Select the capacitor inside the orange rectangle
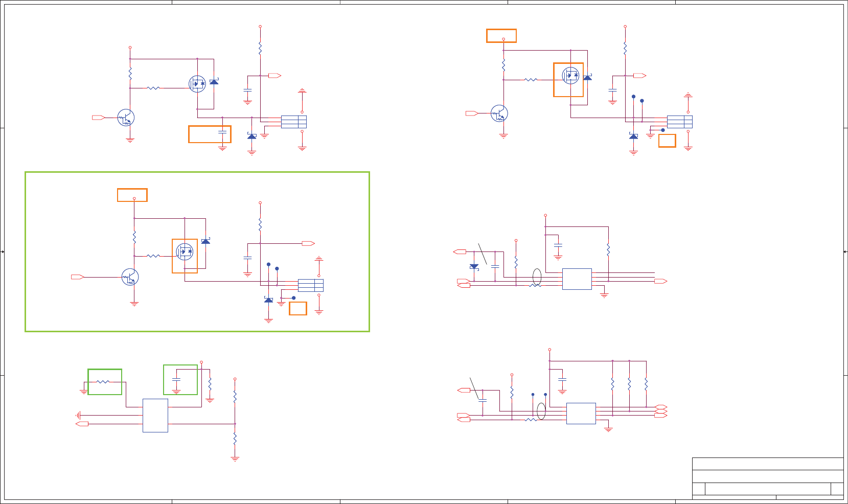This screenshot has height=504, width=848. [222, 132]
